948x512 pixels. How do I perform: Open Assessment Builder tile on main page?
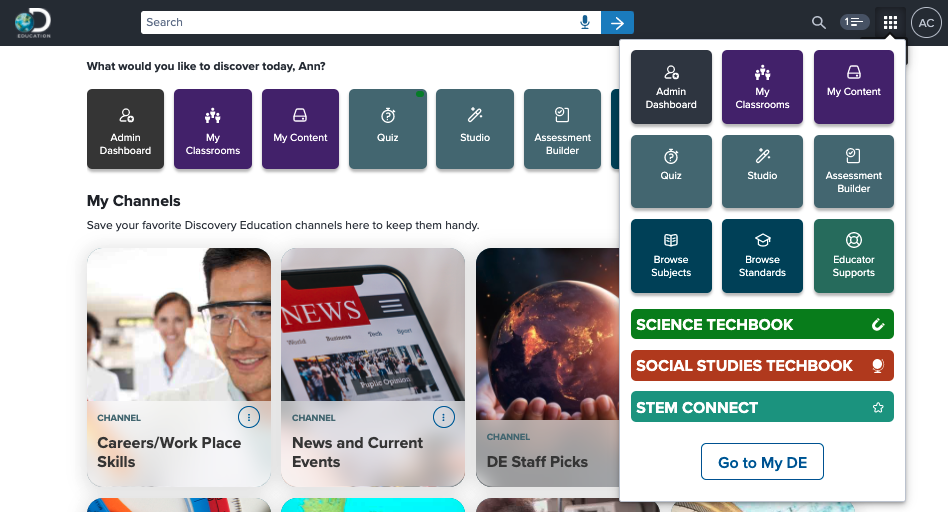click(562, 129)
